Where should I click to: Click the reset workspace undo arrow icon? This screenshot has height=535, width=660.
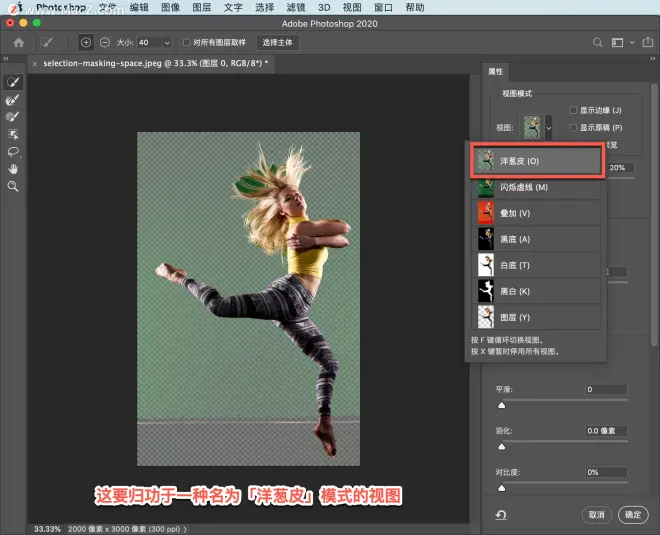coord(501,515)
